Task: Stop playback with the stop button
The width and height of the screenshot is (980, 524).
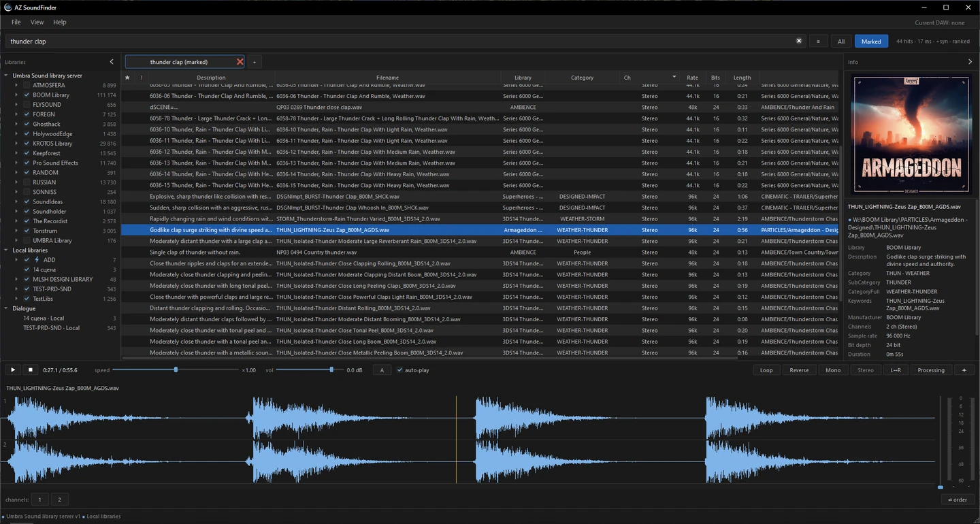Action: [x=30, y=370]
